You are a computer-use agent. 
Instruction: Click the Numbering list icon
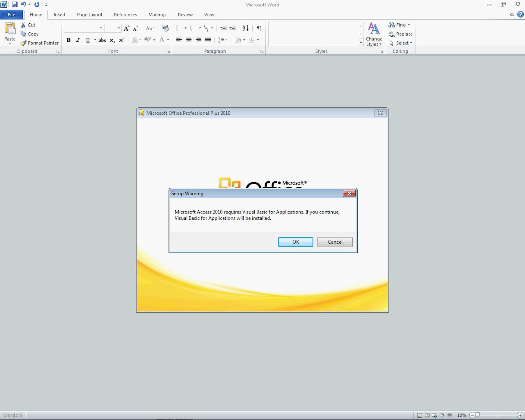[193, 28]
